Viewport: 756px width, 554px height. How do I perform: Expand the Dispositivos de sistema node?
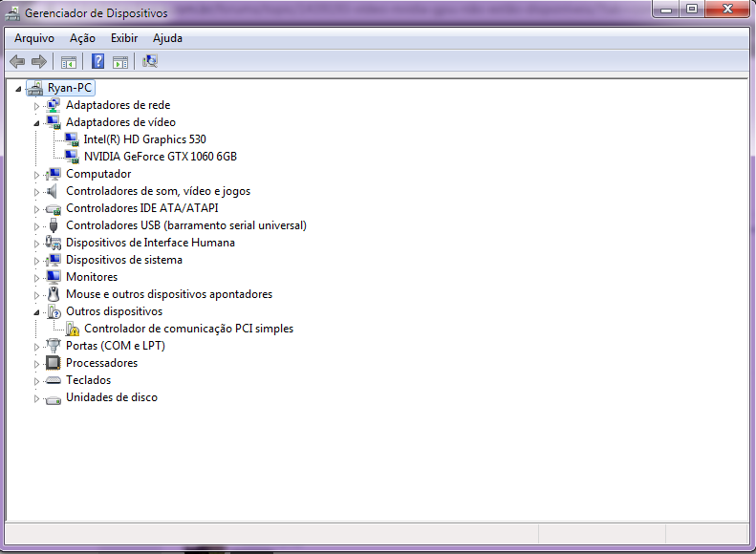[x=36, y=261]
